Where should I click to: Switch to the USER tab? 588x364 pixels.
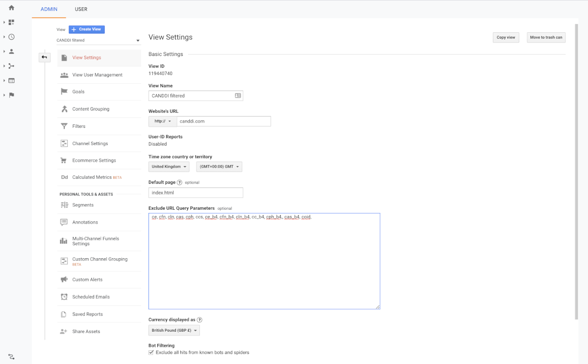(81, 9)
